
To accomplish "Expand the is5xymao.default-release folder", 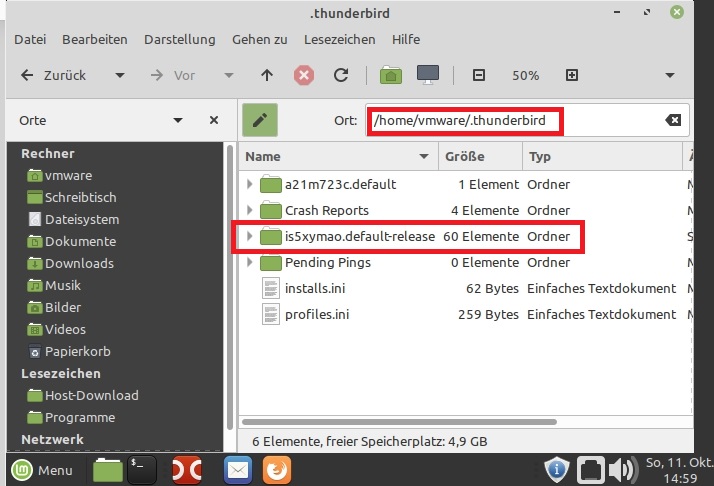I will click(250, 236).
